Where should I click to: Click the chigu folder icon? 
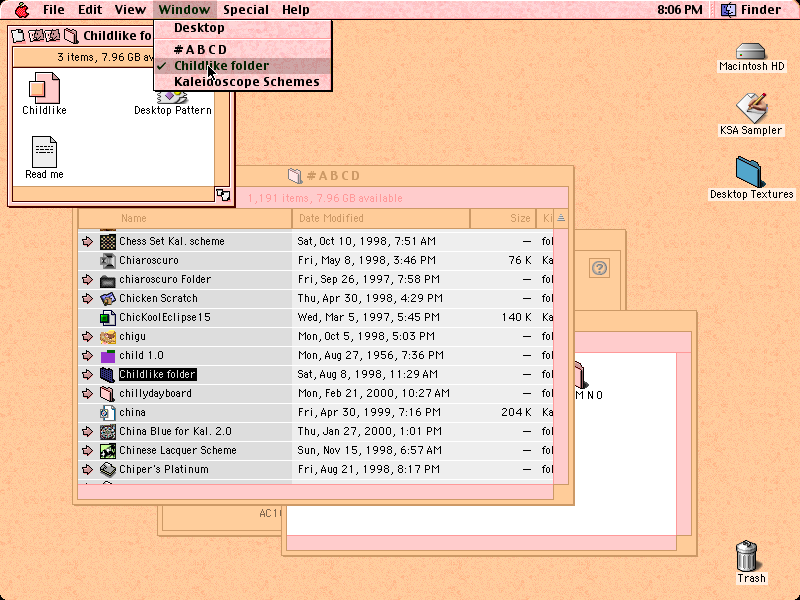click(108, 337)
